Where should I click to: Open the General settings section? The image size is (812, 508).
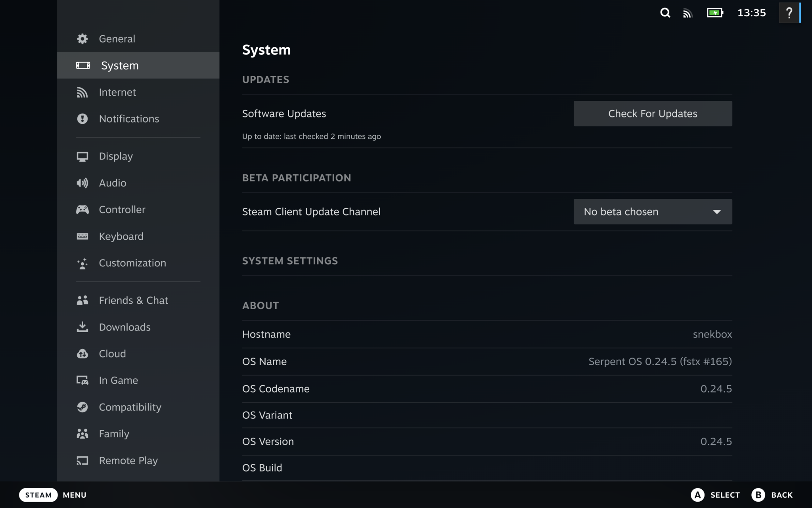(117, 38)
